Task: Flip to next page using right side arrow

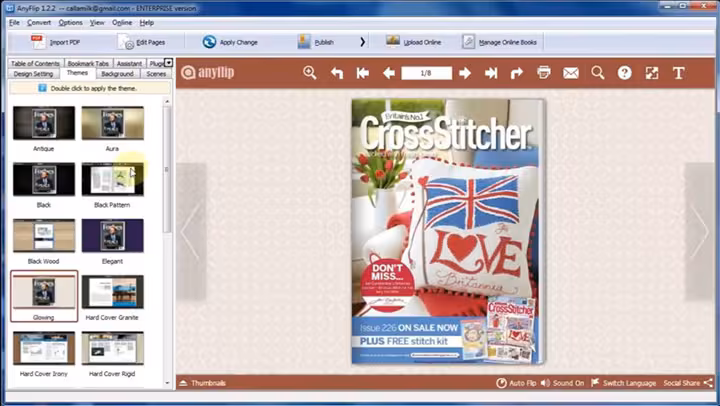Action: [x=700, y=232]
